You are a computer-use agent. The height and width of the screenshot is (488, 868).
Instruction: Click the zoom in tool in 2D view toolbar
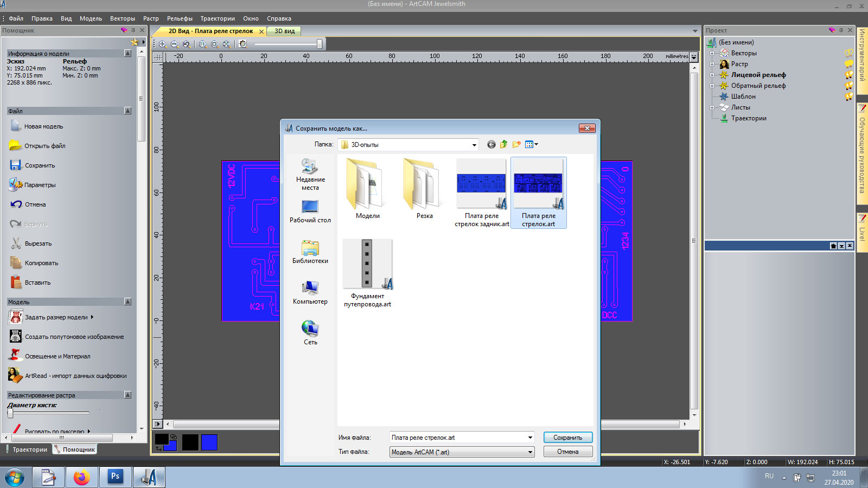tap(162, 44)
